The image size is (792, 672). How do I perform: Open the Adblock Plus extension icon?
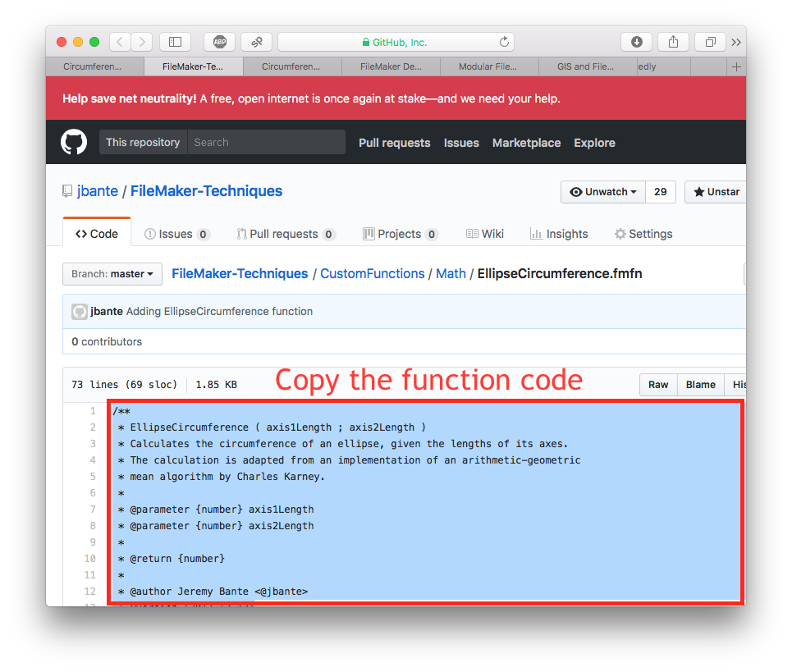point(220,42)
